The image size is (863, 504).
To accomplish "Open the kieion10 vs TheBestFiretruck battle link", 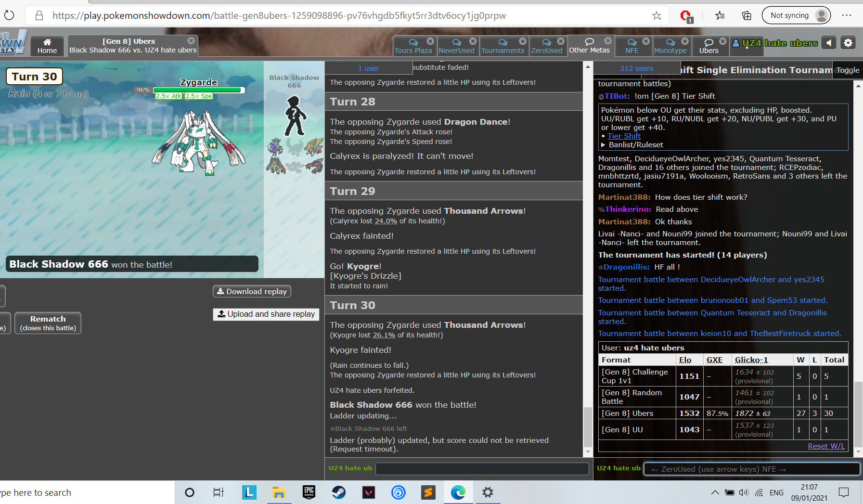I will (720, 333).
